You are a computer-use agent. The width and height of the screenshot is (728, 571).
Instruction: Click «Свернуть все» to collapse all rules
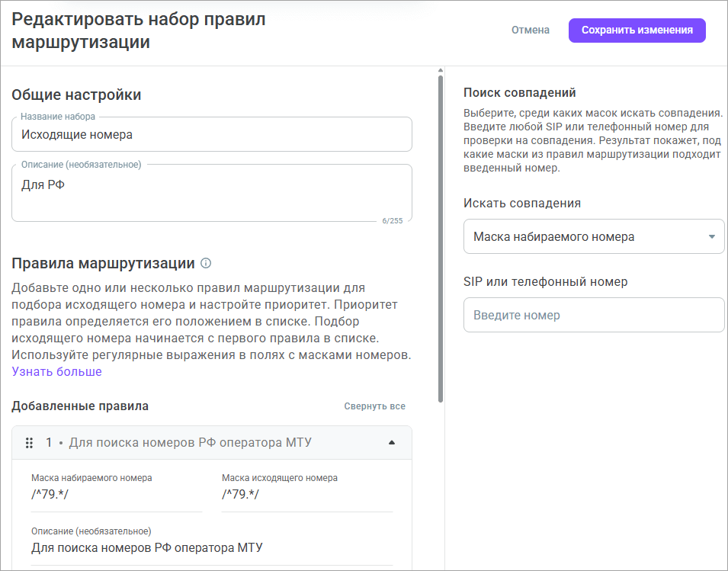click(x=375, y=406)
